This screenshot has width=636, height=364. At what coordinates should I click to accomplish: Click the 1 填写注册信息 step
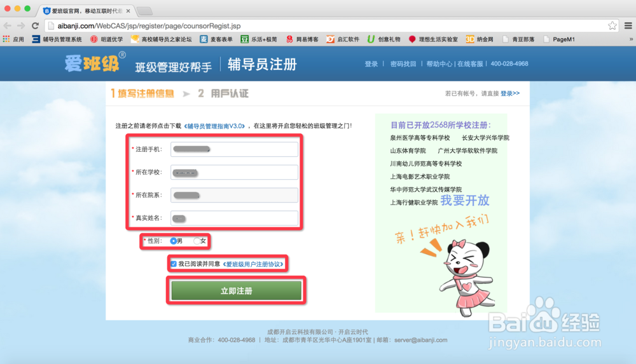tap(142, 93)
